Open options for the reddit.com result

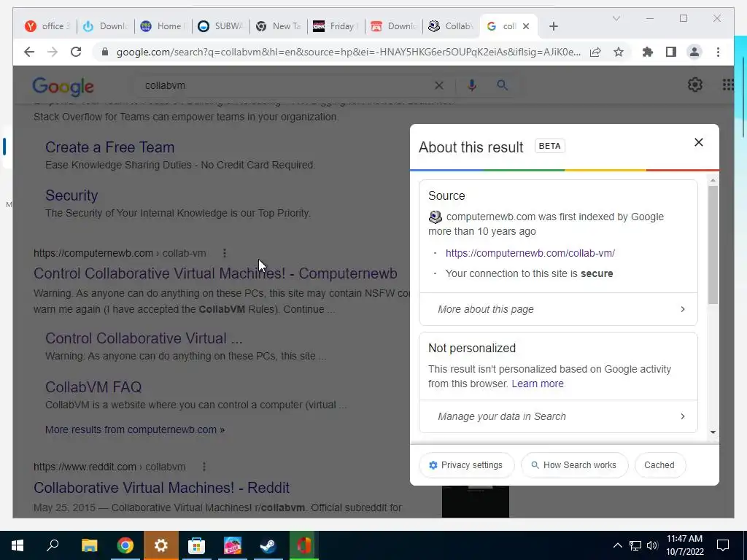click(x=204, y=467)
